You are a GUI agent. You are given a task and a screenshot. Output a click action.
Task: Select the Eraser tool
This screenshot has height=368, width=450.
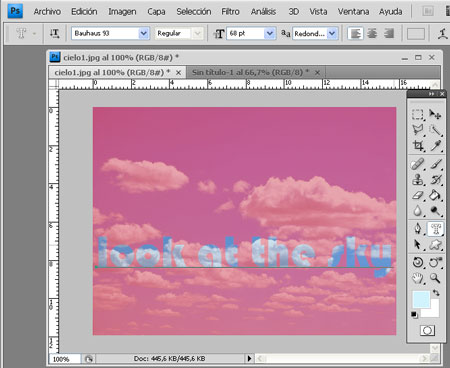417,195
